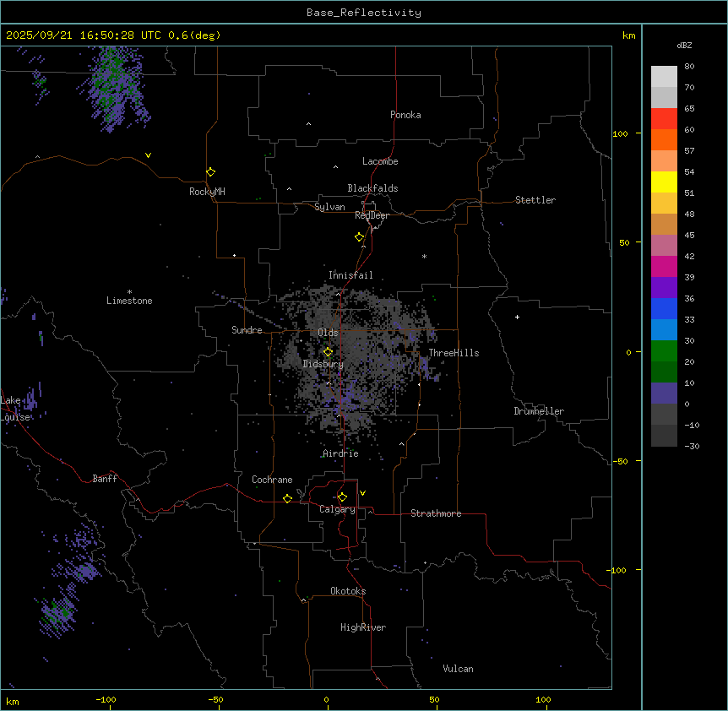Pick the bright yellow 51-54 dBZ swatch

664,182
